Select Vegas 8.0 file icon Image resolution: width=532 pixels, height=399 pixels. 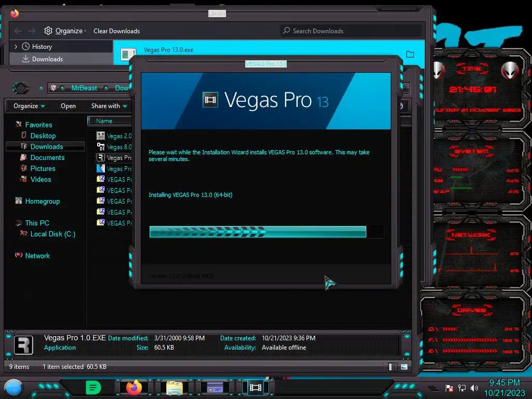point(100,147)
